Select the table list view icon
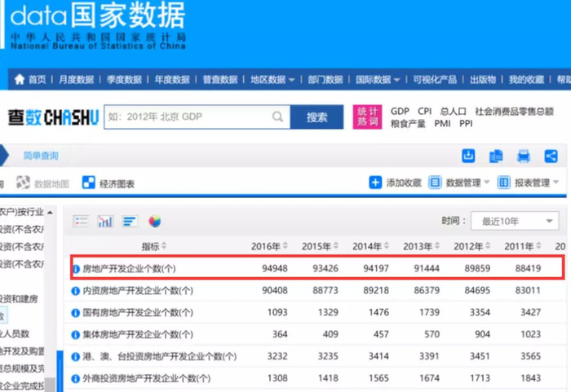Viewport: 571px width, 392px height. 81,221
